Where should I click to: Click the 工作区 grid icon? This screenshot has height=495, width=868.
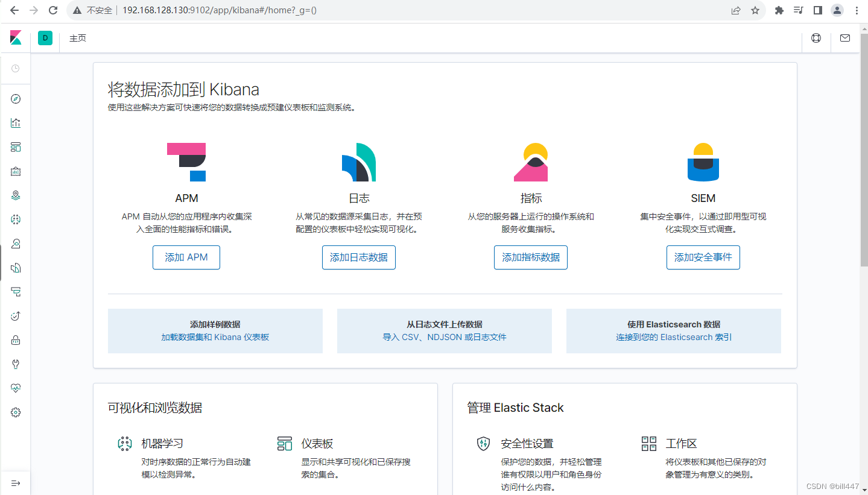pos(649,444)
